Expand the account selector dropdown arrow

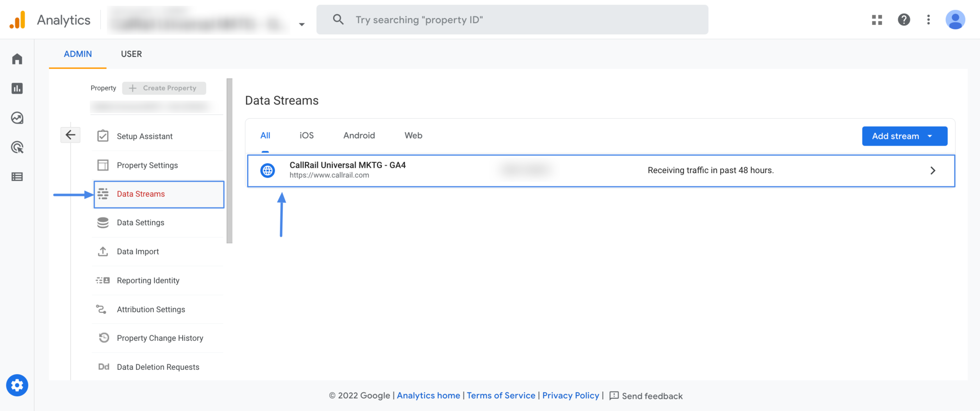[302, 24]
